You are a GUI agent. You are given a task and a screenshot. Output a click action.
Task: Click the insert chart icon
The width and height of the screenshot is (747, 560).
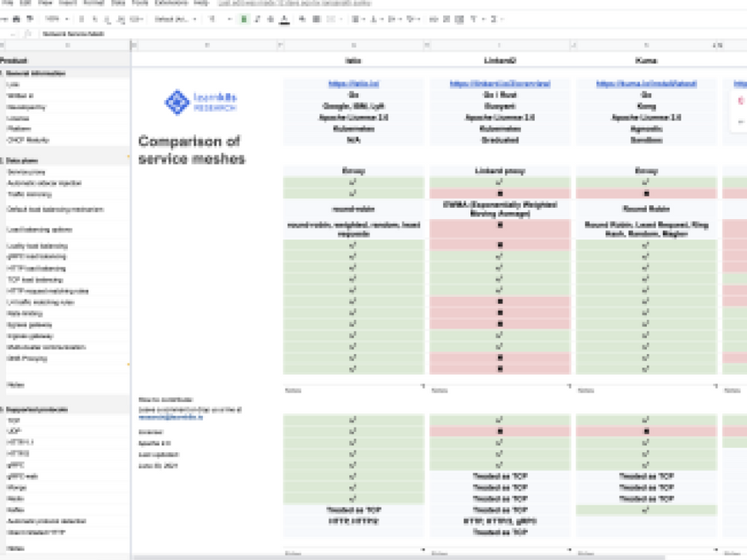coord(459,19)
